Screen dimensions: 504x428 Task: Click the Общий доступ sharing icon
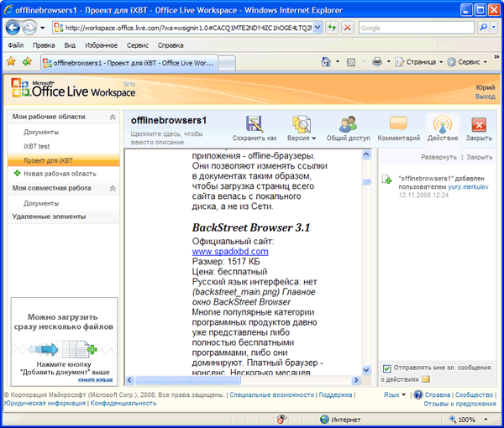348,128
